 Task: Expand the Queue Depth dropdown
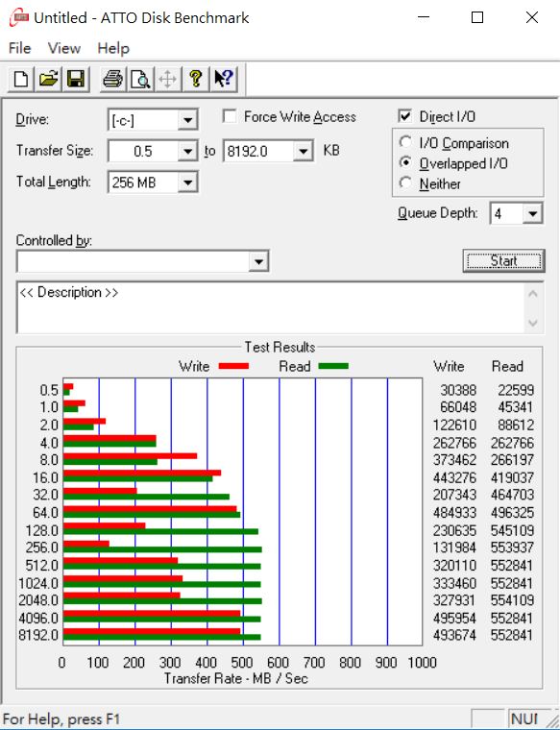pyautogui.click(x=532, y=213)
